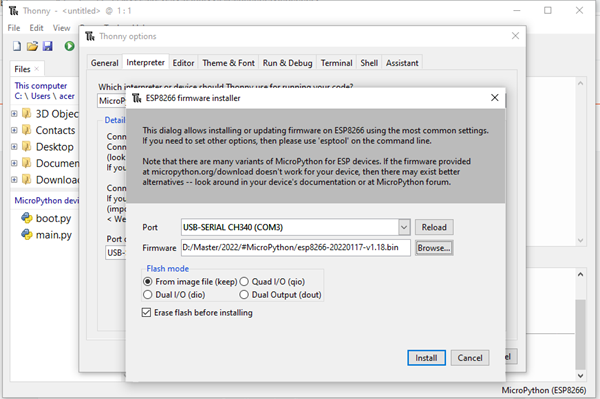Click the acer path segment
The image size is (600, 399).
click(x=67, y=96)
